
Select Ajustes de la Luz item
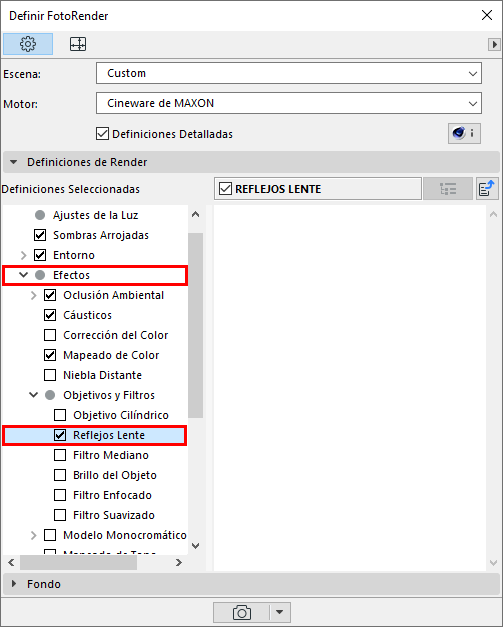(x=96, y=215)
